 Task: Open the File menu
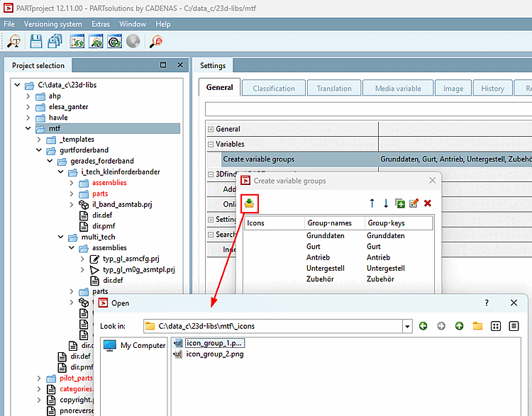9,24
